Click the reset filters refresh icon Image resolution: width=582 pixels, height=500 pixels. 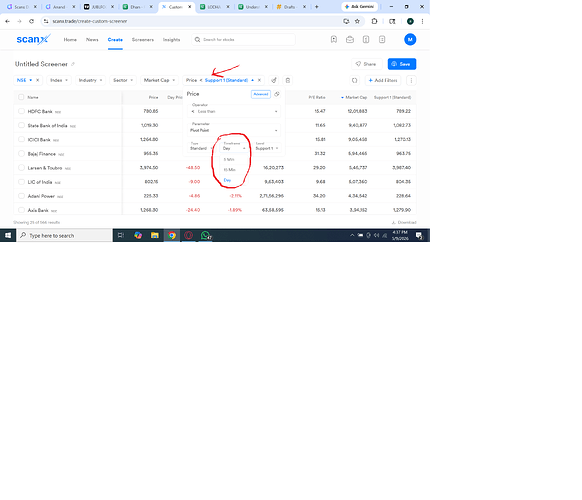tap(354, 80)
